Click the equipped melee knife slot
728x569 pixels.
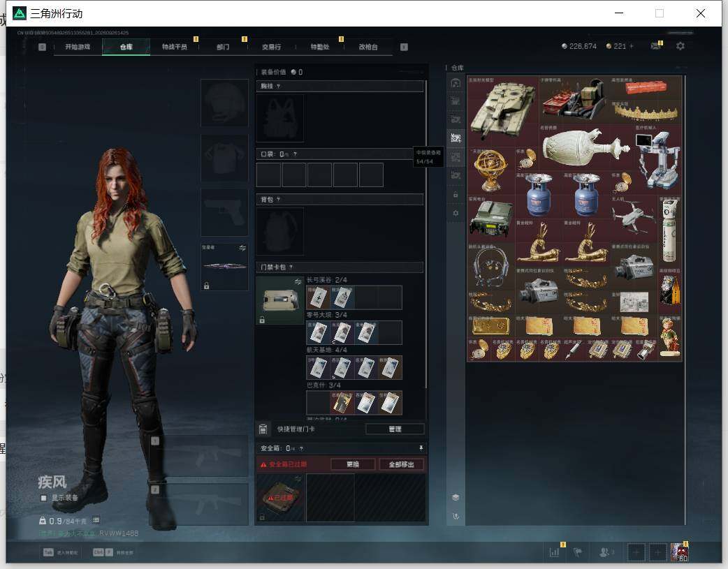click(x=224, y=267)
